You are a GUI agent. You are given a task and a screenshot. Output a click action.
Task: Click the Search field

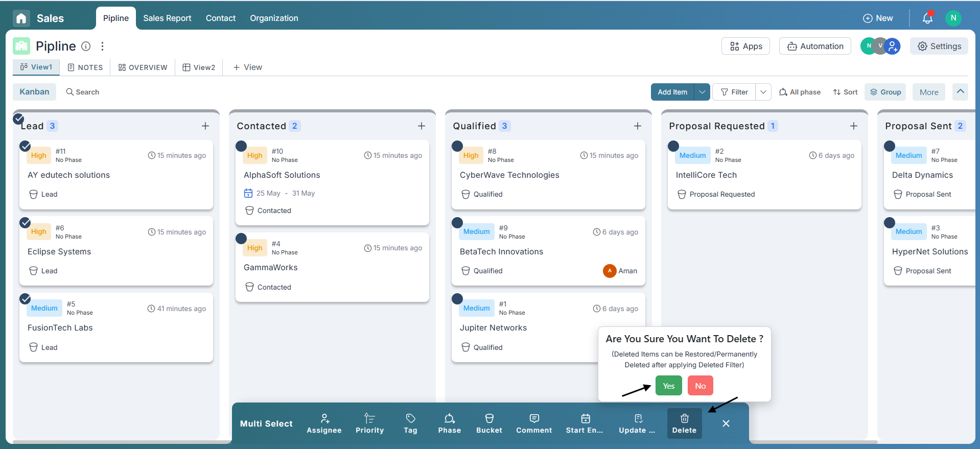(x=83, y=92)
